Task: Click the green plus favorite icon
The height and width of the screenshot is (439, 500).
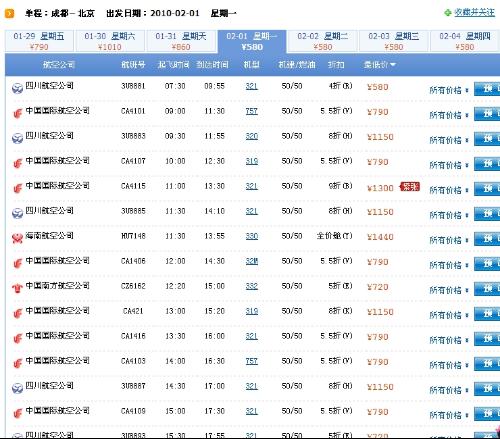Action: click(x=448, y=13)
